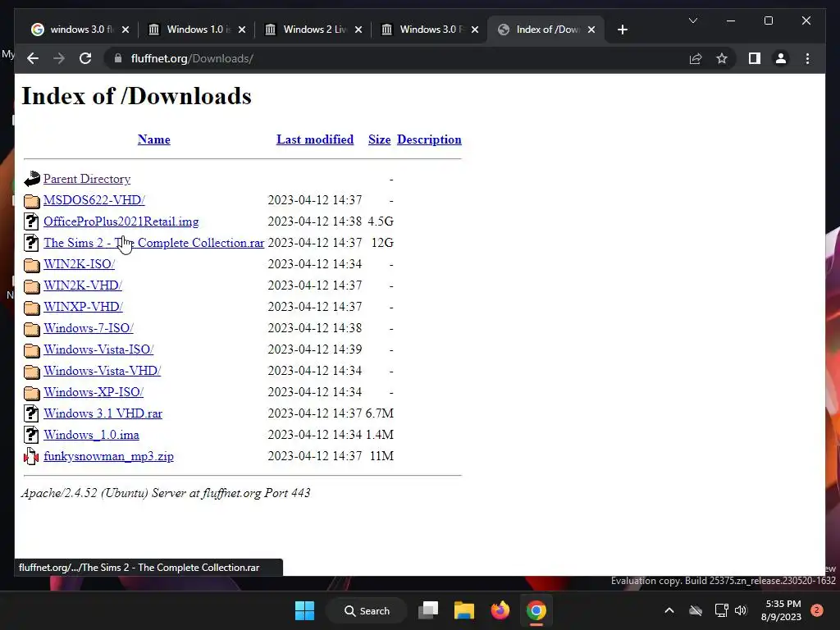The image size is (840, 630).
Task: Close the Windows 1.0 tab
Action: [242, 30]
